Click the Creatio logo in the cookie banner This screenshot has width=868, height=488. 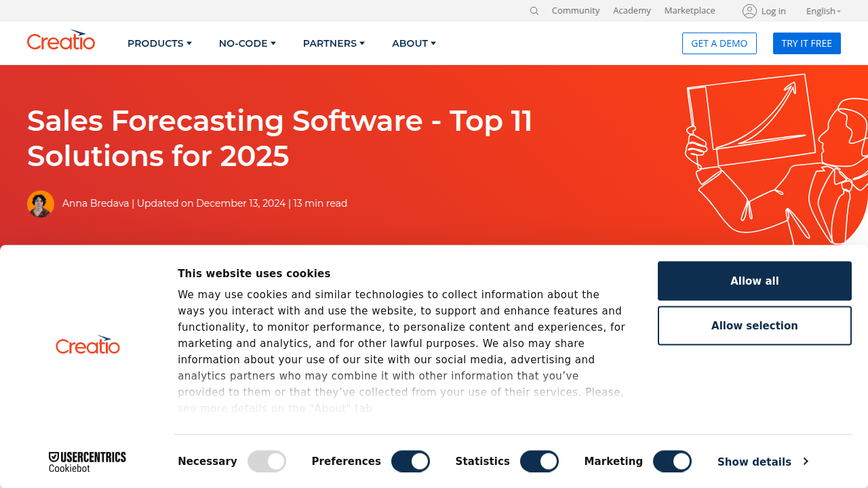(87, 344)
